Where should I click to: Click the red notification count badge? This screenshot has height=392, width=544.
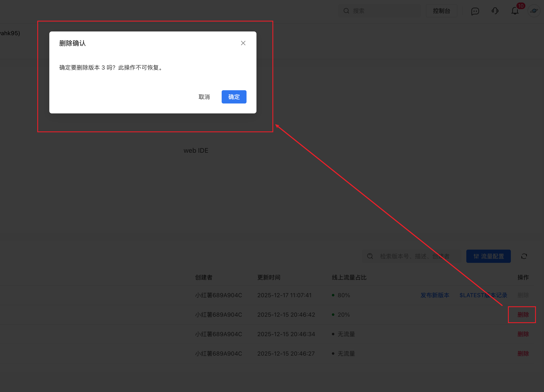521,6
